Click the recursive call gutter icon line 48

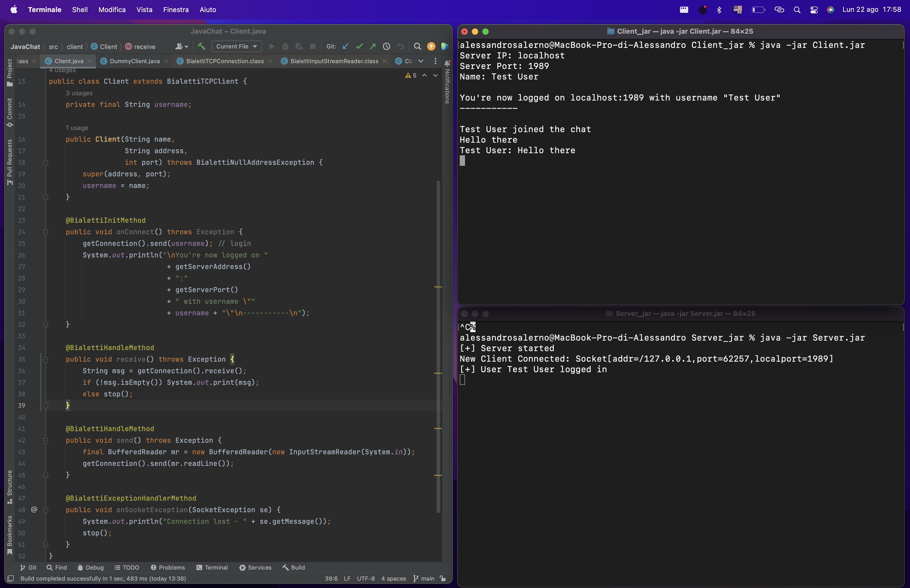point(34,509)
